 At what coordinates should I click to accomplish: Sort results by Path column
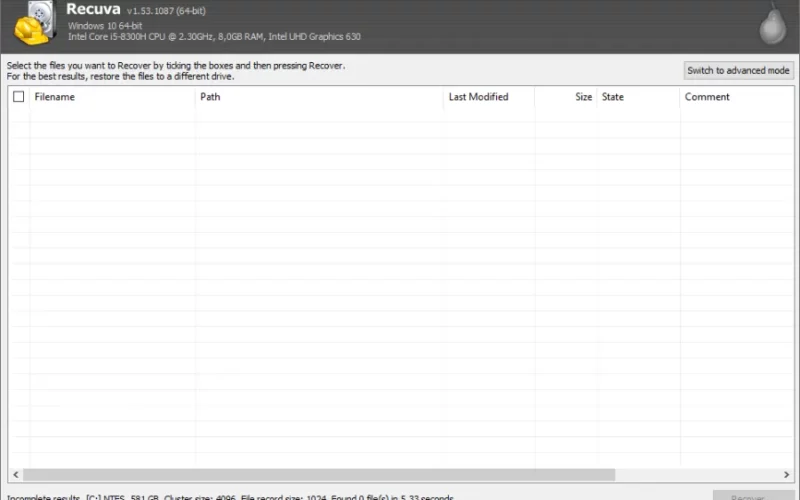[x=319, y=97]
